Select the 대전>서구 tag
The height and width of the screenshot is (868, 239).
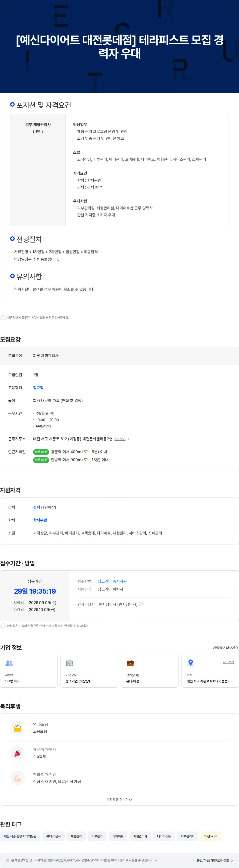tap(211, 836)
